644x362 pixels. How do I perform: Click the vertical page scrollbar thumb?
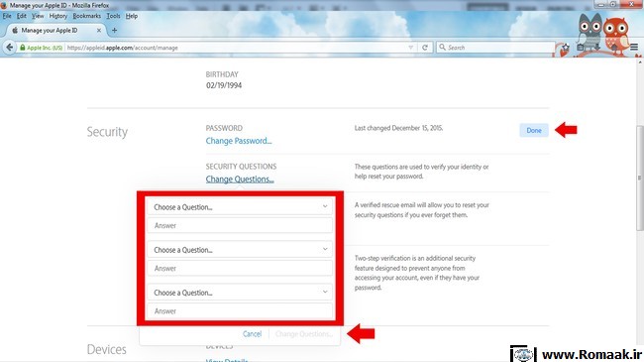(639, 178)
